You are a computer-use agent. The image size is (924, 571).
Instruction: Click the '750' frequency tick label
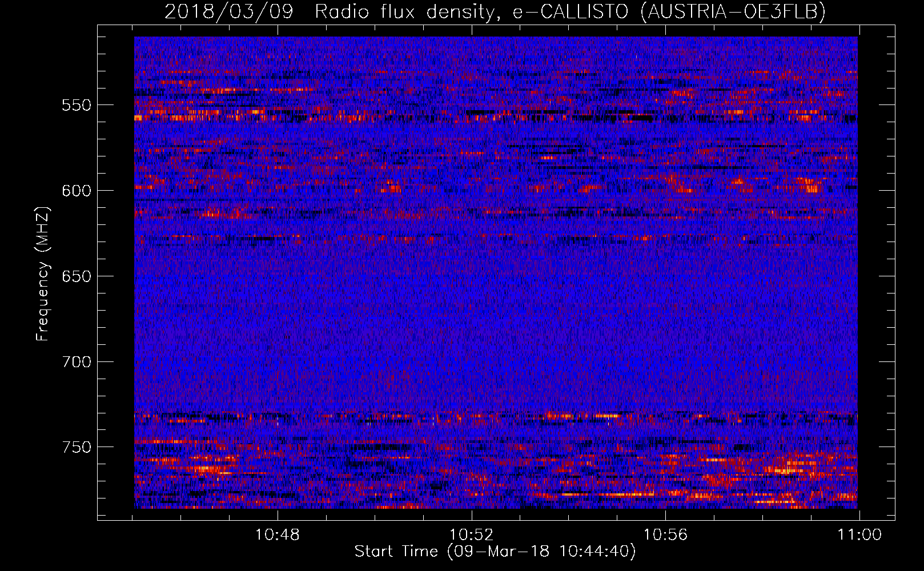pyautogui.click(x=77, y=448)
